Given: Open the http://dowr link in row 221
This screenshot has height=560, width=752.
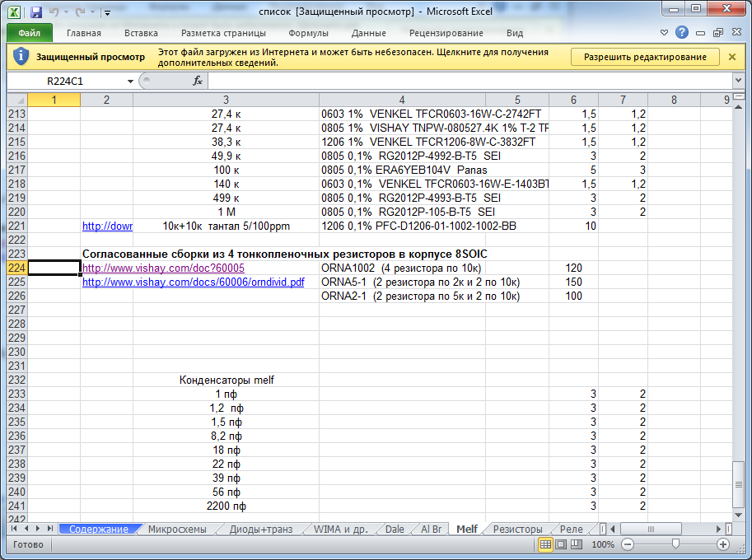Looking at the screenshot, I should 107,226.
